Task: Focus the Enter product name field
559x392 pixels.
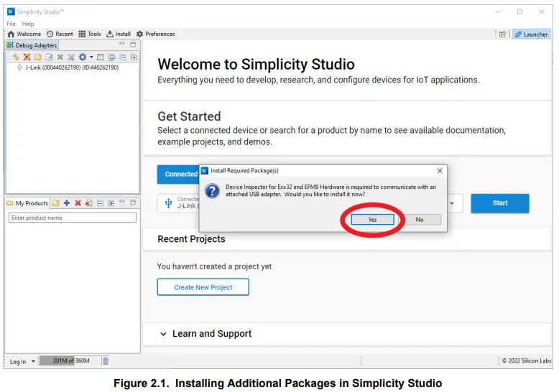Action: 73,218
